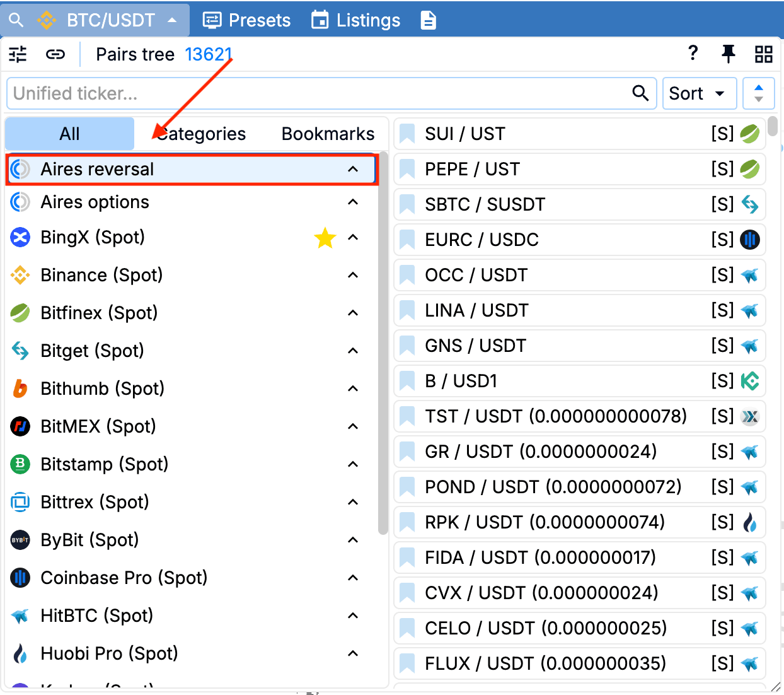
Task: Select the POND / USDT pair
Action: tap(580, 487)
